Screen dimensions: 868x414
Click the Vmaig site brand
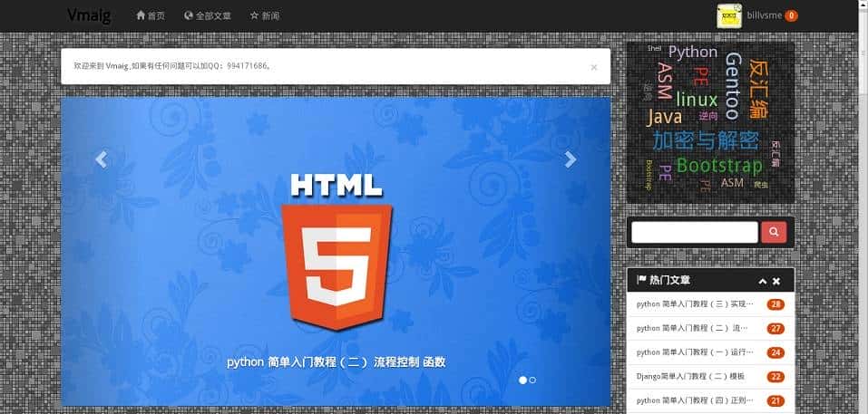coord(88,15)
